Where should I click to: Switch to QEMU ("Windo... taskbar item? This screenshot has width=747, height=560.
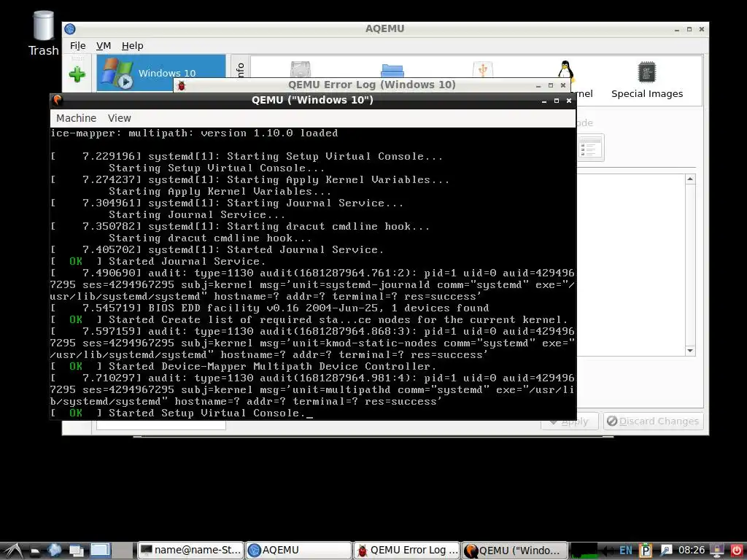coord(514,550)
